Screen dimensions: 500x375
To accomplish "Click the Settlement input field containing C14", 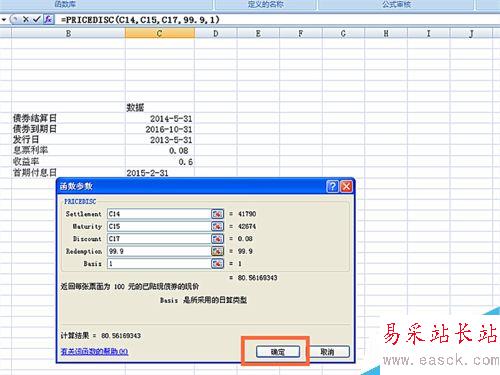I will pos(159,214).
